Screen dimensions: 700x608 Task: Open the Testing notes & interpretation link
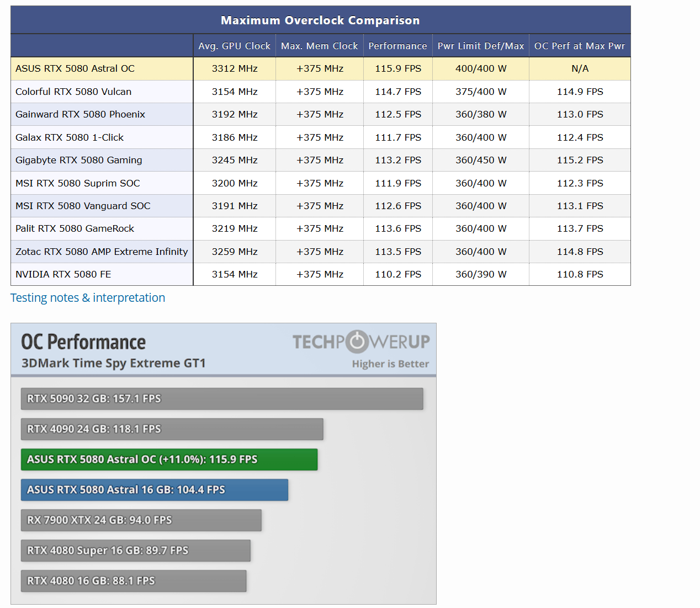click(87, 298)
